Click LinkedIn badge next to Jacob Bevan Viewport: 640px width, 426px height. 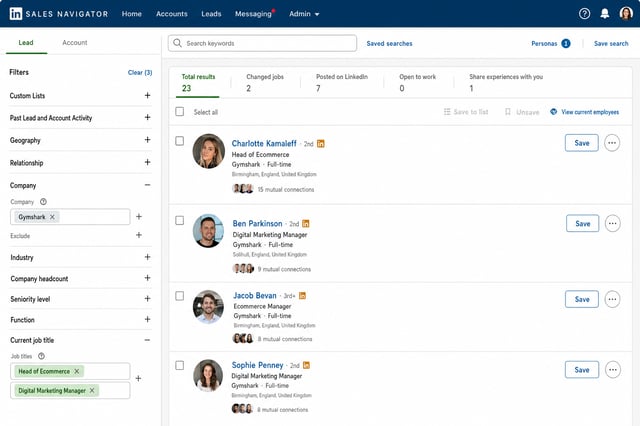click(x=302, y=295)
